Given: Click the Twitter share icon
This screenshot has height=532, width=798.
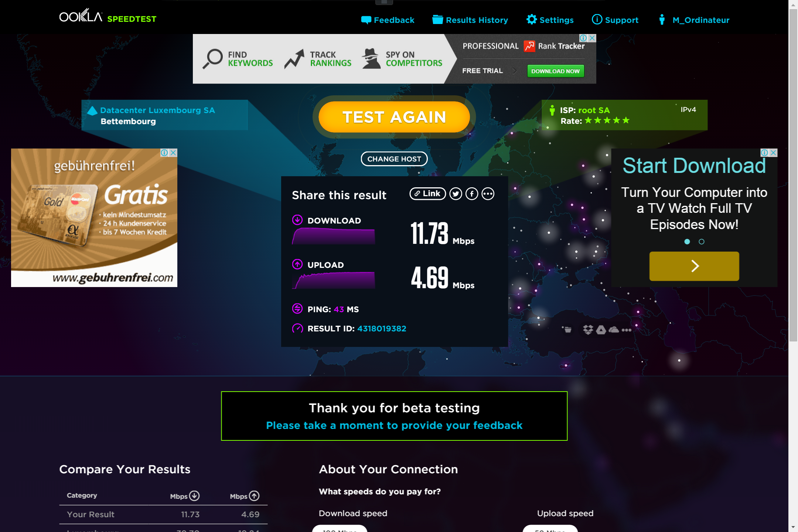Looking at the screenshot, I should (x=455, y=194).
